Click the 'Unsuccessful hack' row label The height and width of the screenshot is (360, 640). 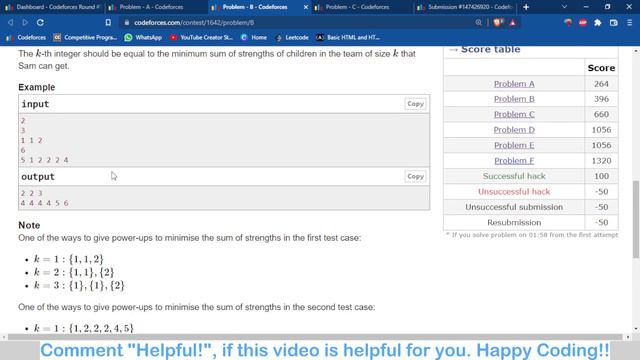coord(514,191)
